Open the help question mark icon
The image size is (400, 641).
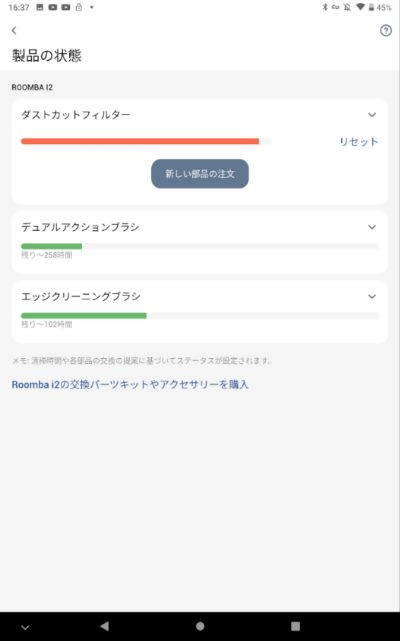386,30
